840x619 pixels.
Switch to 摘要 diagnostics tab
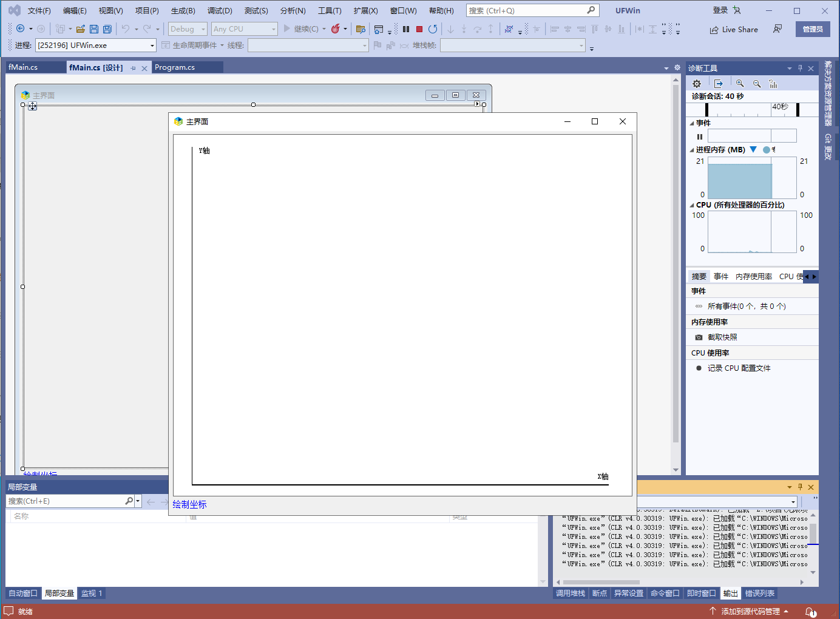point(699,277)
